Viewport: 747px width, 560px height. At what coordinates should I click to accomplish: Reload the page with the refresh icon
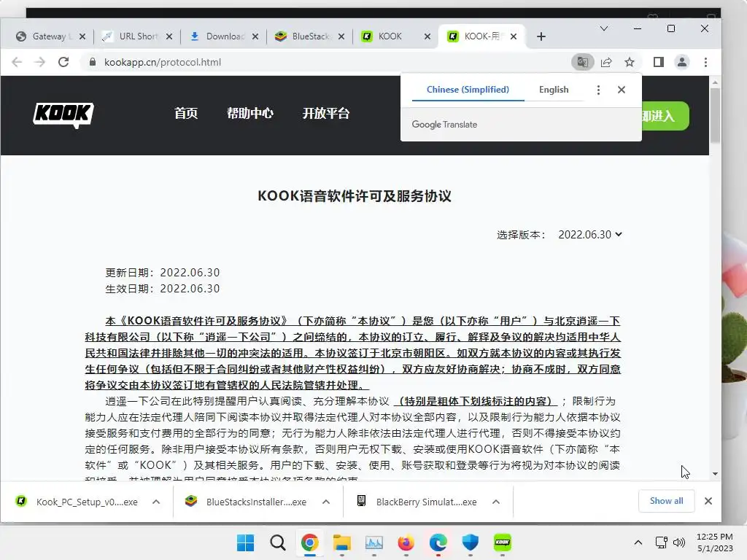click(63, 62)
